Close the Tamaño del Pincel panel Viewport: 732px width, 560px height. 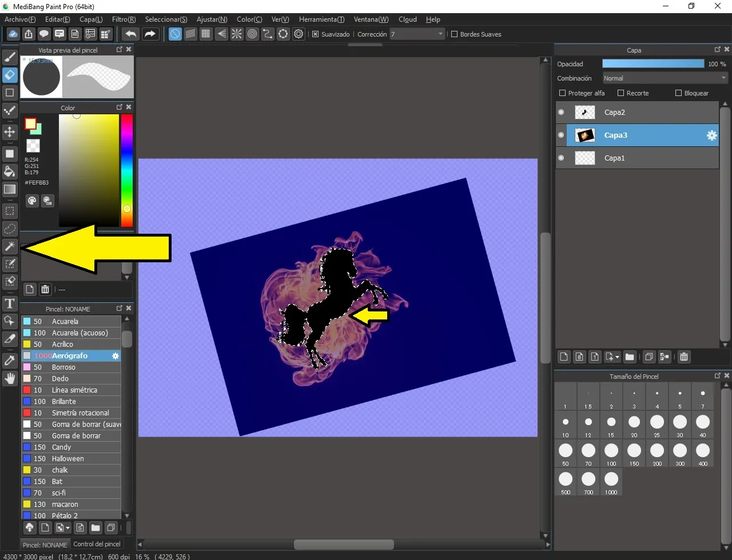727,376
